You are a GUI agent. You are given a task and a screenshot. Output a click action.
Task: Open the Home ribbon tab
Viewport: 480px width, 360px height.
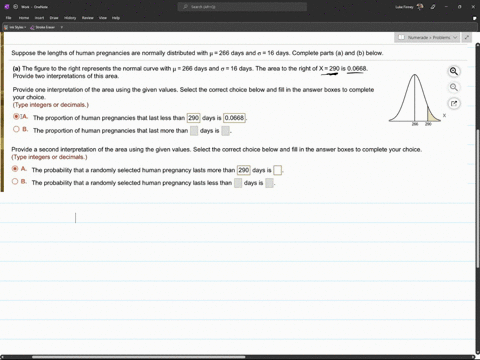(24, 18)
